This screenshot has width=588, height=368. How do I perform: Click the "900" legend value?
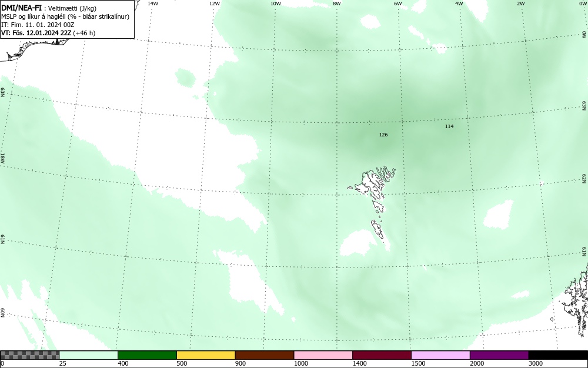coord(240,363)
